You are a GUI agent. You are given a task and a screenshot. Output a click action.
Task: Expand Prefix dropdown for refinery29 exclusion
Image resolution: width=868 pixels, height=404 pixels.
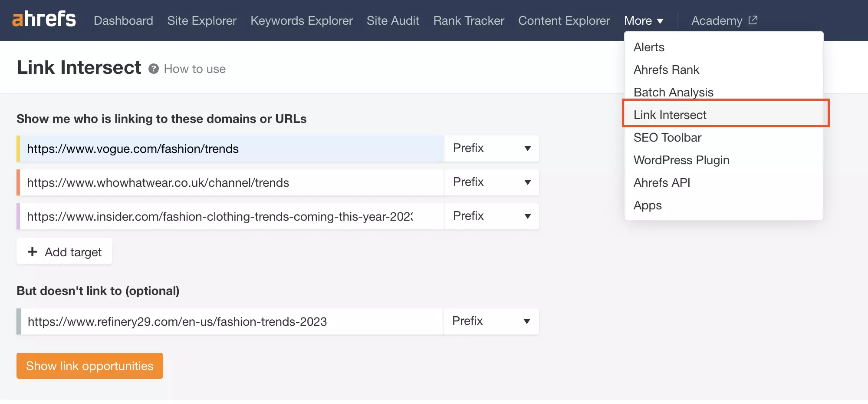(491, 321)
